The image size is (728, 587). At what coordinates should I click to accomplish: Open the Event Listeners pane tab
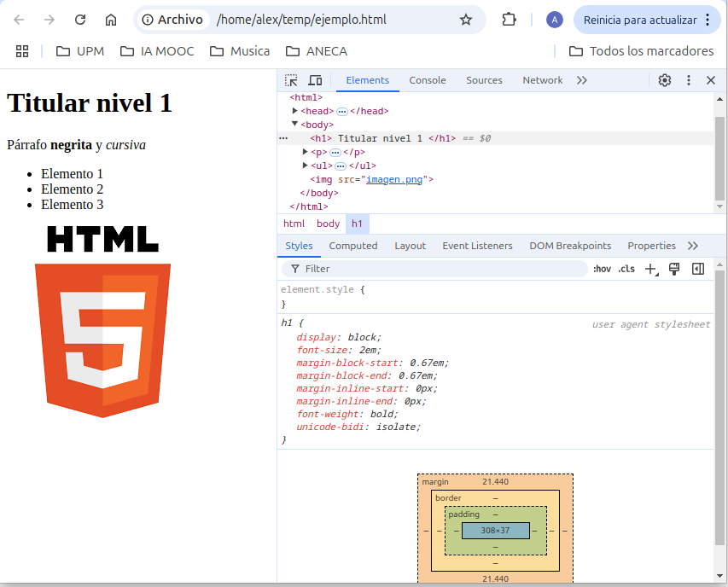[477, 246]
